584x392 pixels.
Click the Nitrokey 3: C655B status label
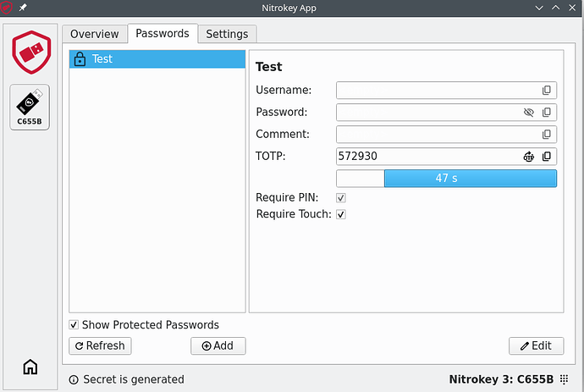(501, 379)
